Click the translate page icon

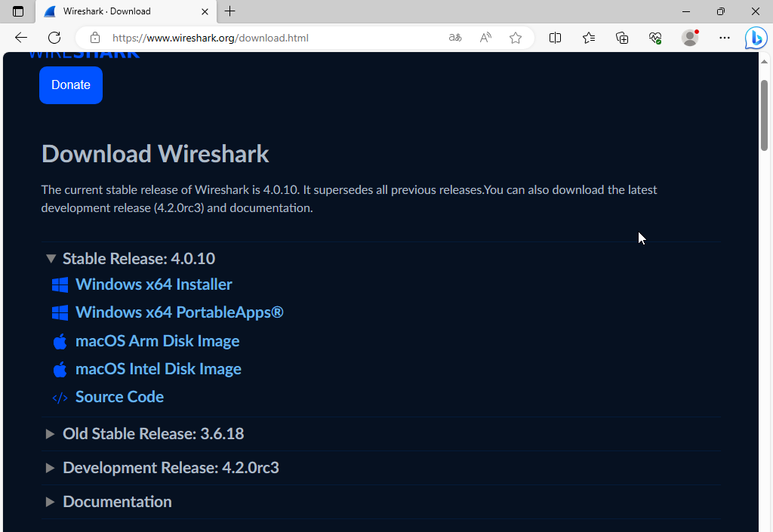[455, 38]
